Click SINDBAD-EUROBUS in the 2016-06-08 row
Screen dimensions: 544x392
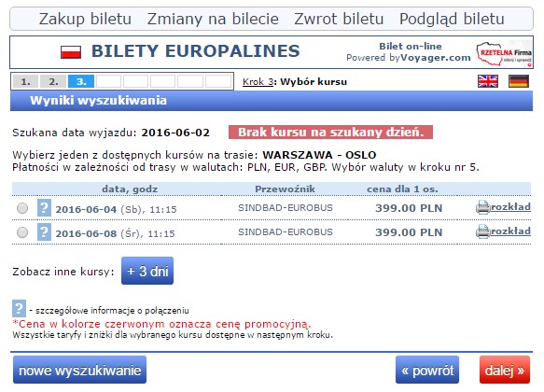[x=286, y=232]
